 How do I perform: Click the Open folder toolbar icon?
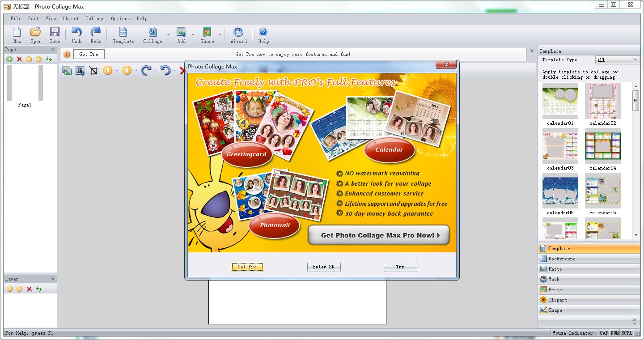36,32
